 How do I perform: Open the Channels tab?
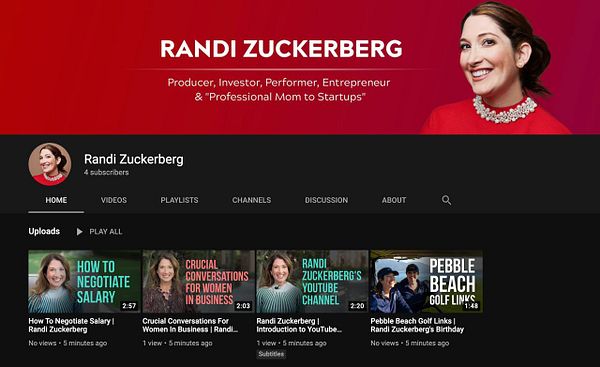(x=251, y=200)
